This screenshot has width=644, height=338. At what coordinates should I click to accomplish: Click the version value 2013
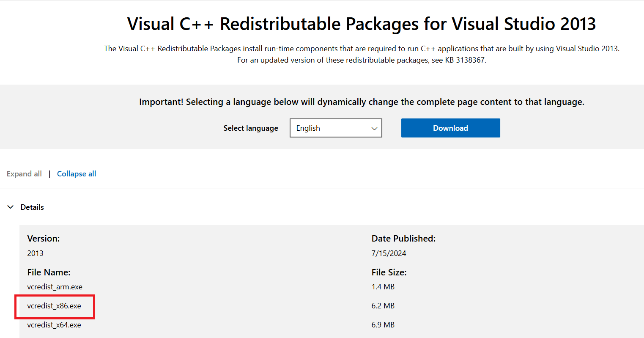click(35, 253)
